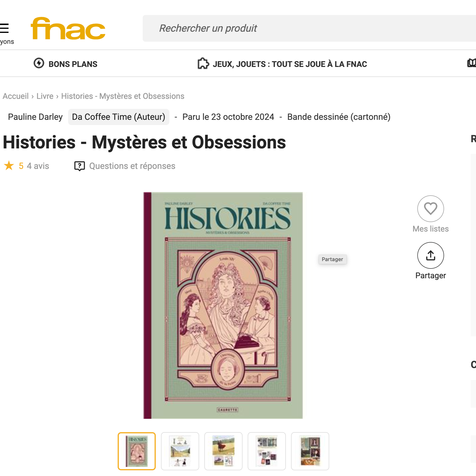Toggle the Mes listes wishlist heart
476x476 pixels.
click(x=430, y=208)
